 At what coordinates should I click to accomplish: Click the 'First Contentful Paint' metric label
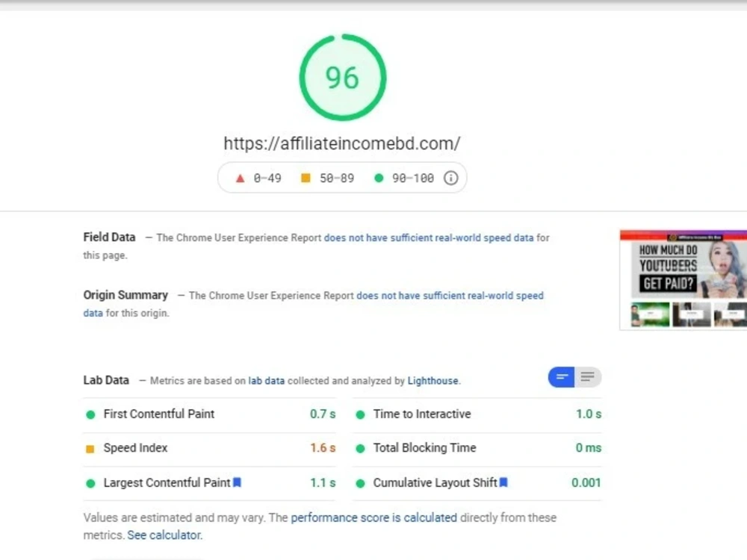point(159,414)
